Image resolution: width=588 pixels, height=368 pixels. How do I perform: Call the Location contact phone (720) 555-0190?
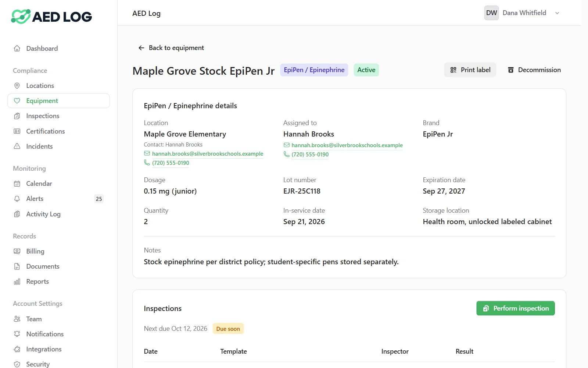coord(171,163)
